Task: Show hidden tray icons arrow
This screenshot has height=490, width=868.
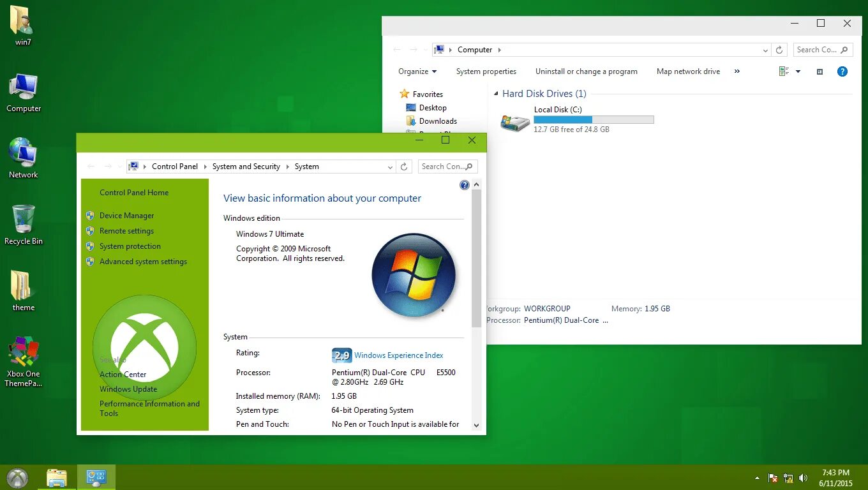Action: [x=758, y=478]
